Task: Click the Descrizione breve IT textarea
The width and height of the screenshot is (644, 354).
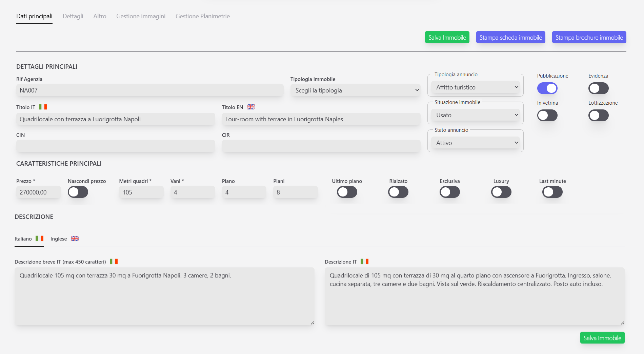Action: pos(164,296)
